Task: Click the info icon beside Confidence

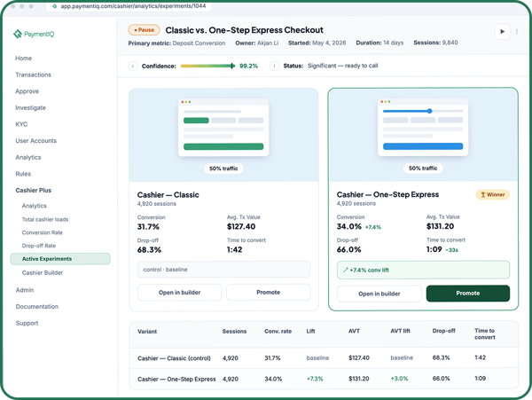Action: tap(133, 66)
